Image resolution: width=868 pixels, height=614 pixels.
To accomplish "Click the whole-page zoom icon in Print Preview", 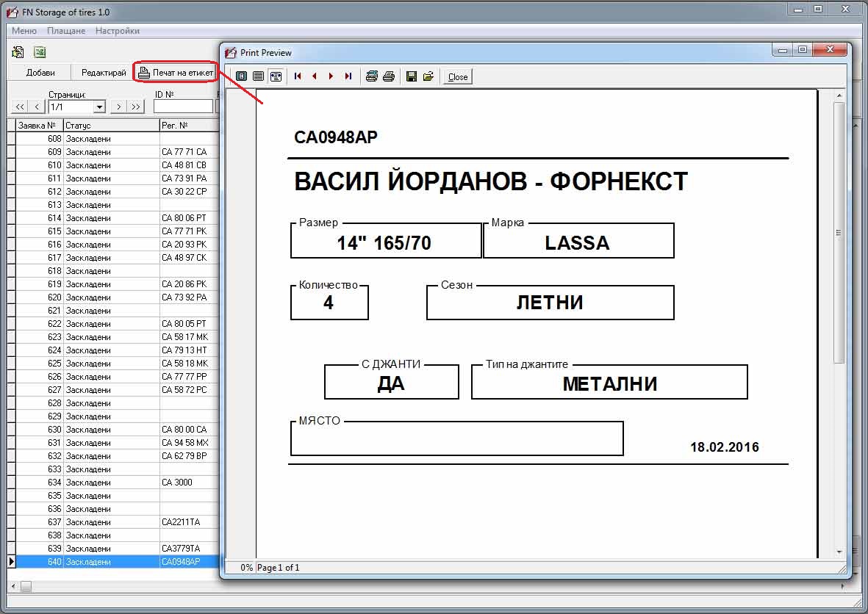I will (x=241, y=76).
